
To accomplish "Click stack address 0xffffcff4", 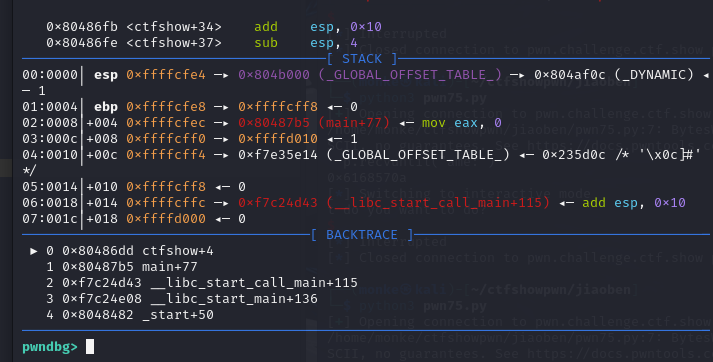I will 166,155.
